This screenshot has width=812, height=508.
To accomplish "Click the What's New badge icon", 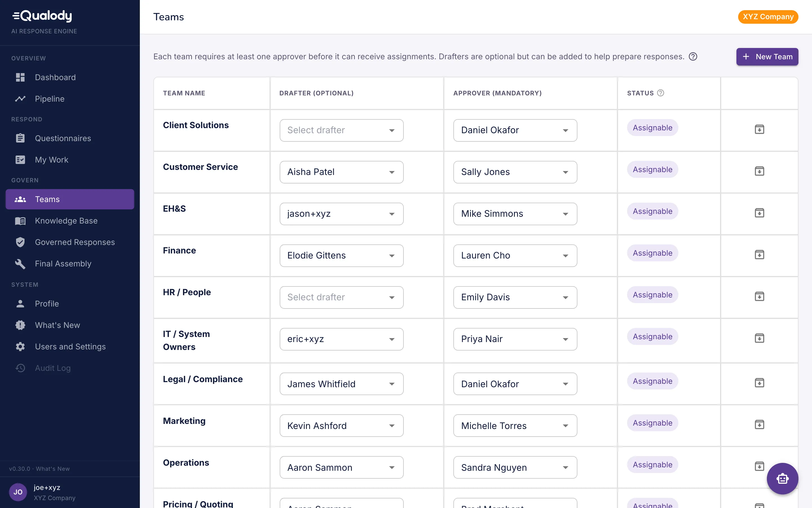I will coord(20,325).
